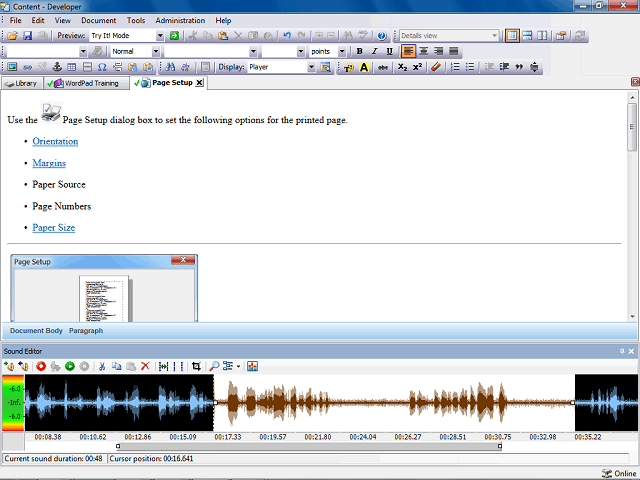Open the File menu
Image resolution: width=640 pixels, height=480 pixels.
(16, 20)
